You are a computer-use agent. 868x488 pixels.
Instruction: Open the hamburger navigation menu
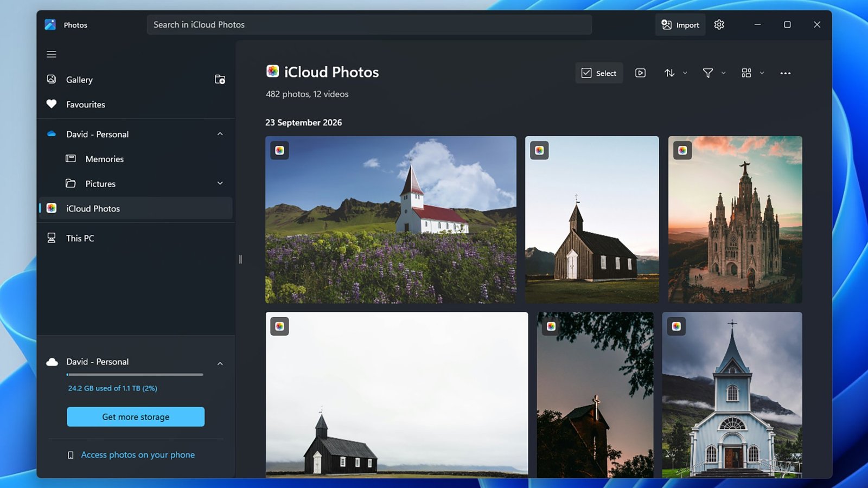tap(52, 54)
